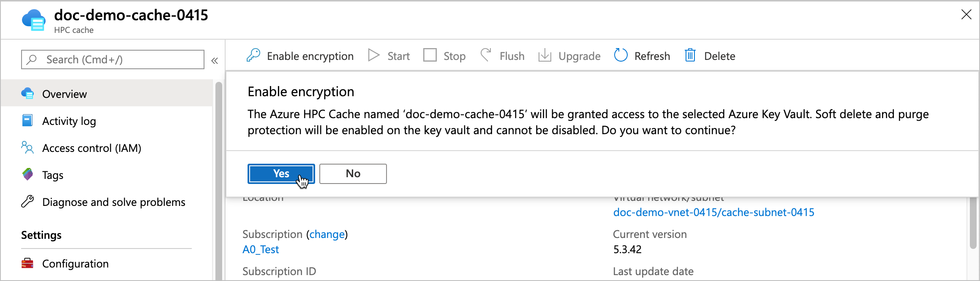Select the Activity log icon
The height and width of the screenshot is (281, 980).
coord(27,121)
